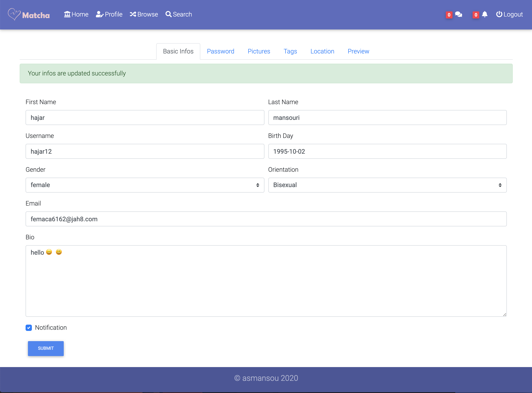Click the Matcha heart logo icon

point(14,14)
